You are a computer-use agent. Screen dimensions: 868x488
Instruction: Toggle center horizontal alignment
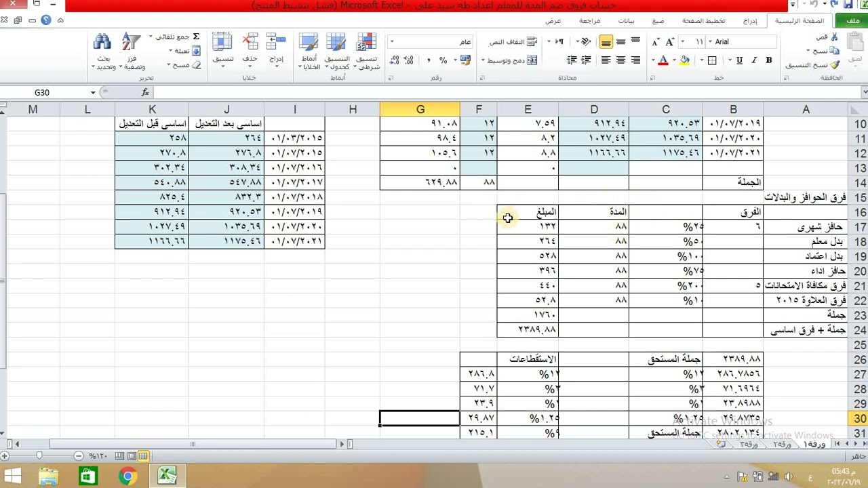click(620, 60)
